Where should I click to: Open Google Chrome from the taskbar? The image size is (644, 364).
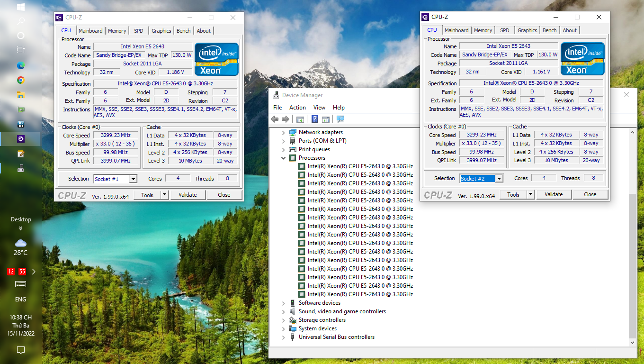(21, 80)
